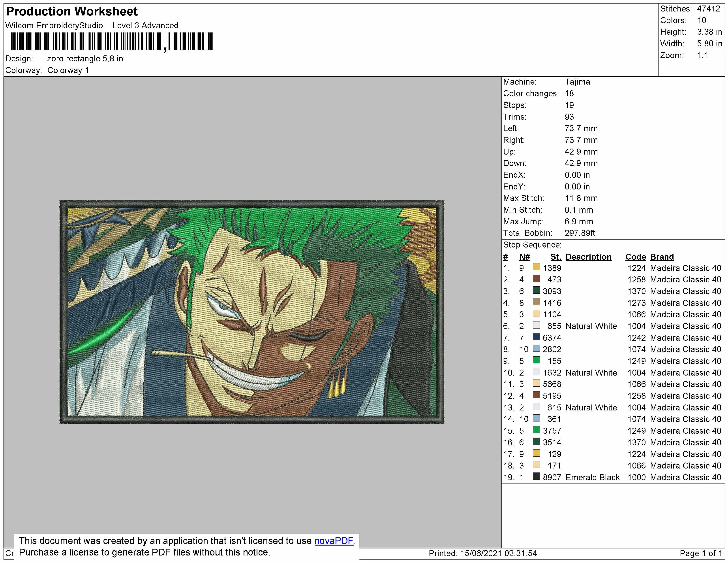
Task: Click the Machine value 'Tajima'
Action: (x=577, y=82)
